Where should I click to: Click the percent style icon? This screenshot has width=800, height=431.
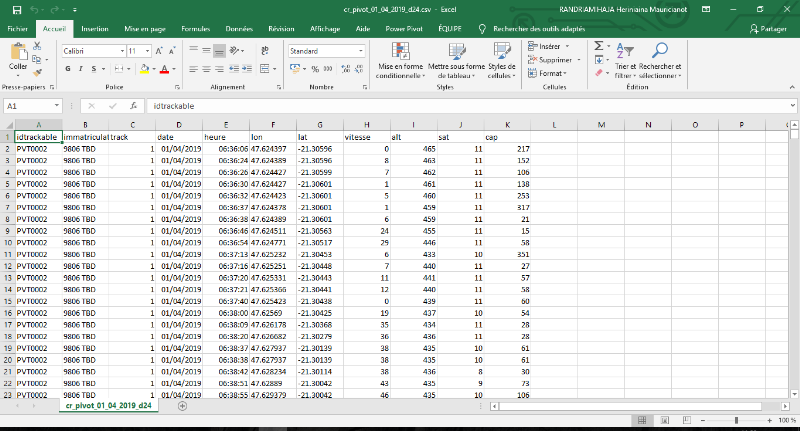(314, 69)
